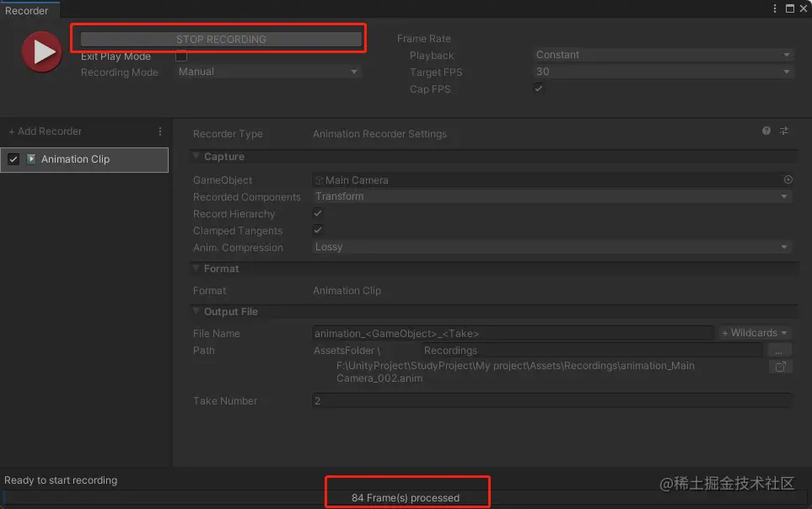Open the Recorder window kebab menu
This screenshot has height=509, width=812.
pos(775,8)
